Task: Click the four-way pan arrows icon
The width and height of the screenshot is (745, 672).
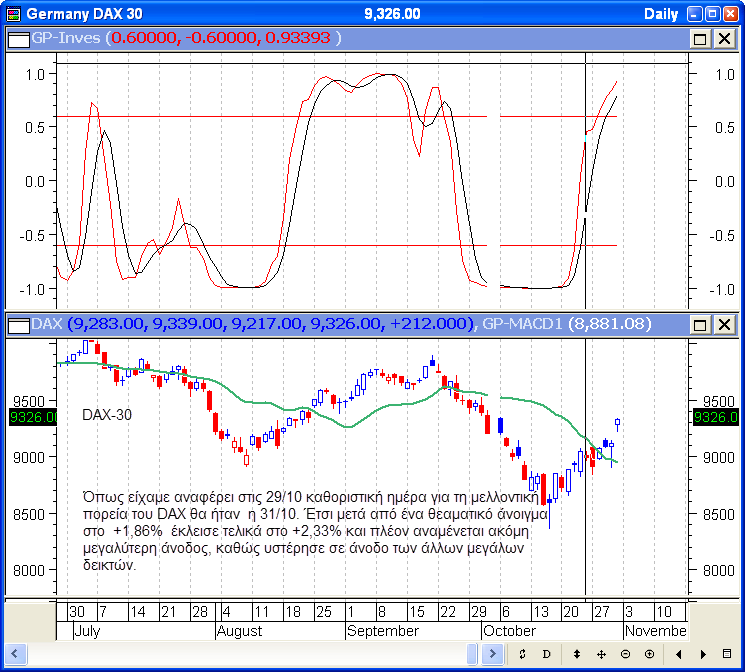Action: click(x=601, y=653)
